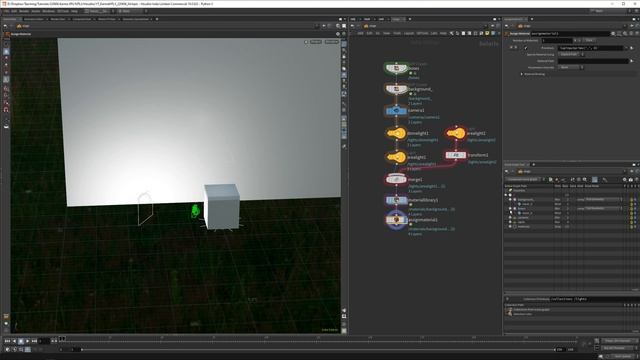Screen dimensions: 640x360
Task: Select the domelight1 node
Action: (x=396, y=133)
